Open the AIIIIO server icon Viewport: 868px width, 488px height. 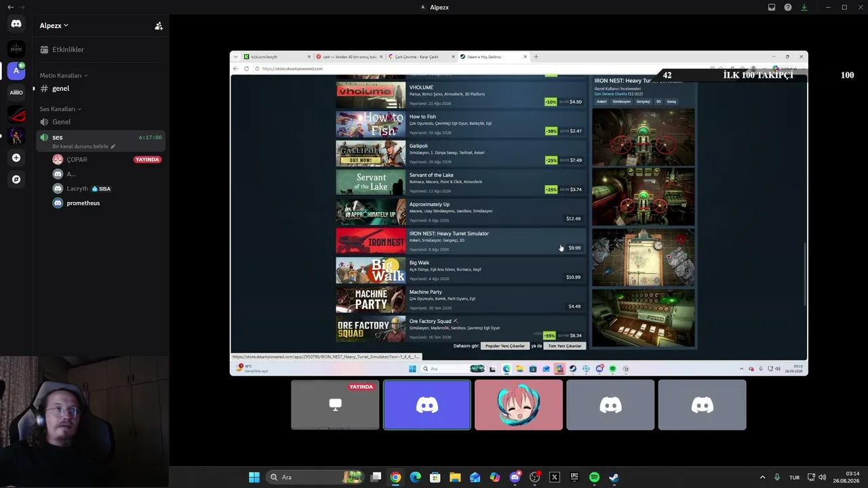(16, 92)
